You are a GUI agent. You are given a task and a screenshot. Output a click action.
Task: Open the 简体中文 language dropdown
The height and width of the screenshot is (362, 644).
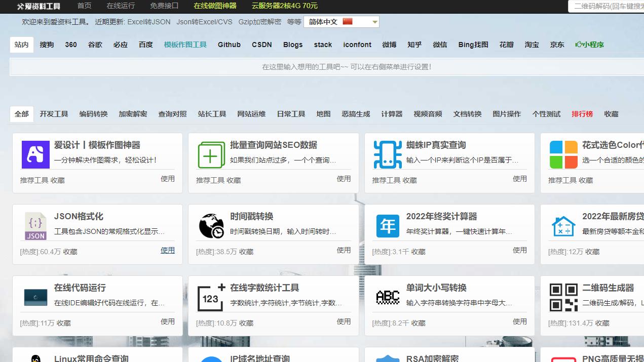(x=341, y=22)
